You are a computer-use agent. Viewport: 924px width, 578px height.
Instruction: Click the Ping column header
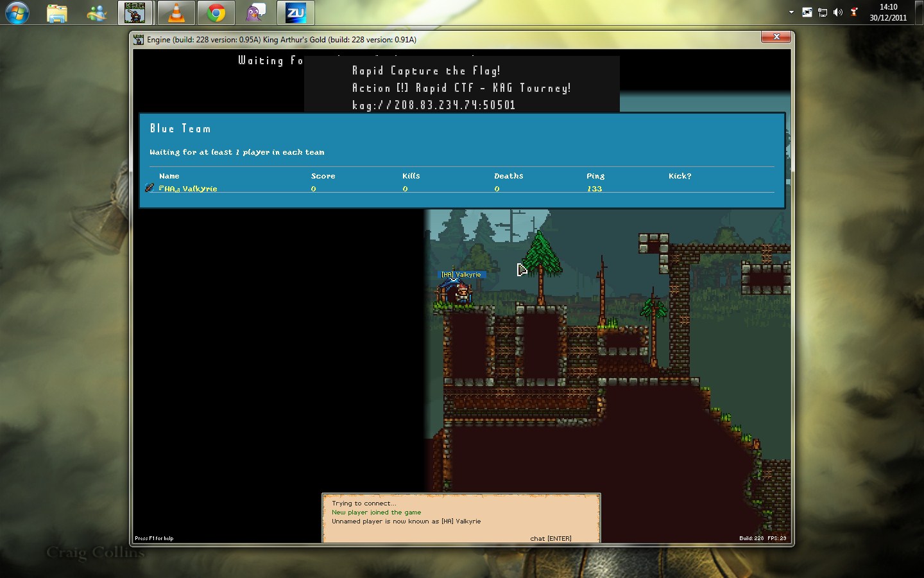pos(595,176)
